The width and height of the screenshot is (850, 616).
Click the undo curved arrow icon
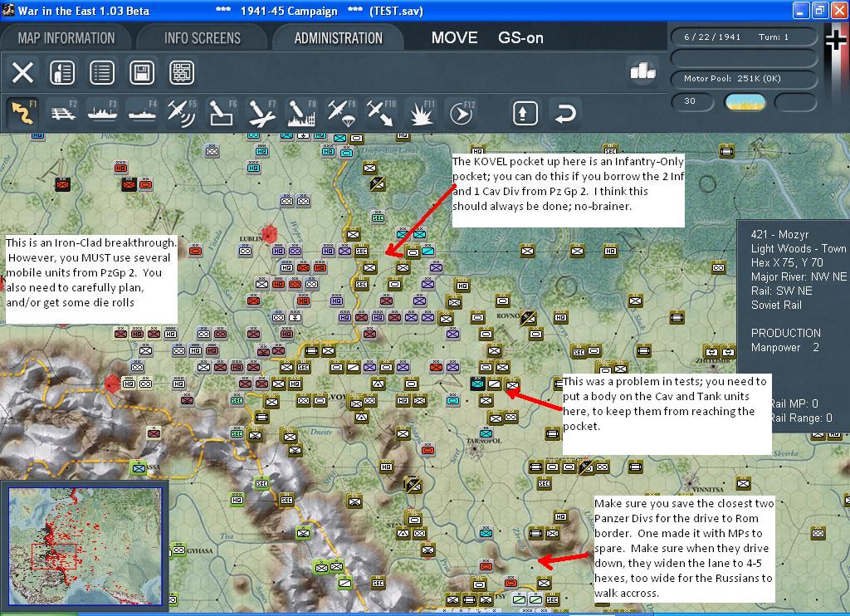coord(564,114)
